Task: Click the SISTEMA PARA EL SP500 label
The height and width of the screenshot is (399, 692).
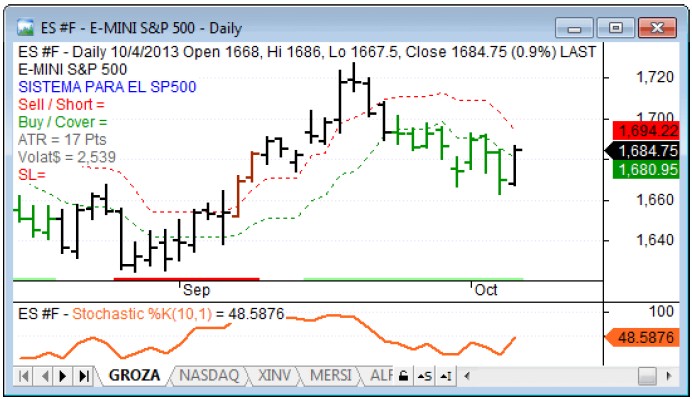Action: (107, 87)
